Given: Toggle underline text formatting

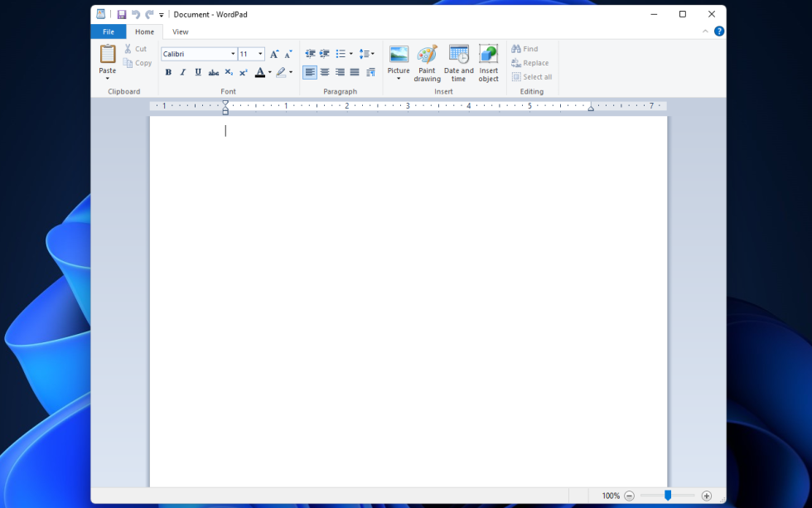Looking at the screenshot, I should click(x=198, y=72).
